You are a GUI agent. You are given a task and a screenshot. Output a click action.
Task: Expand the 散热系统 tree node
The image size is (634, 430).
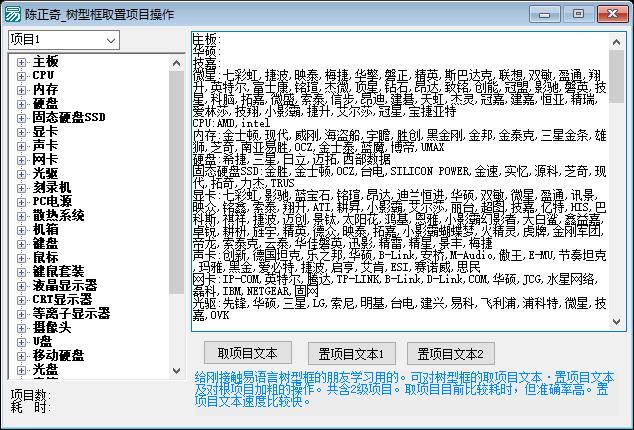click(21, 216)
